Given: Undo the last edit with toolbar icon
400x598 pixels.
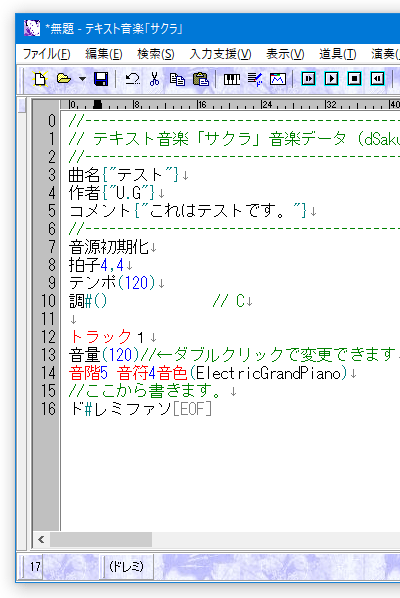Looking at the screenshot, I should click(132, 79).
